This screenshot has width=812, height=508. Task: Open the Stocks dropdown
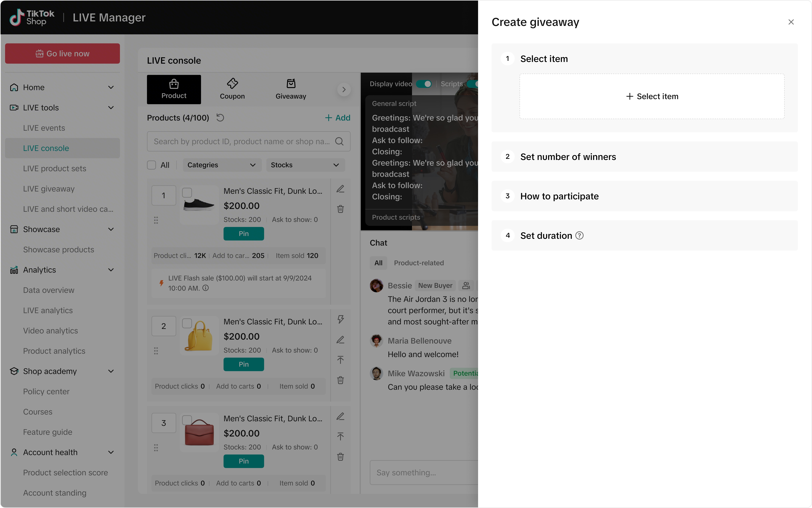point(305,165)
